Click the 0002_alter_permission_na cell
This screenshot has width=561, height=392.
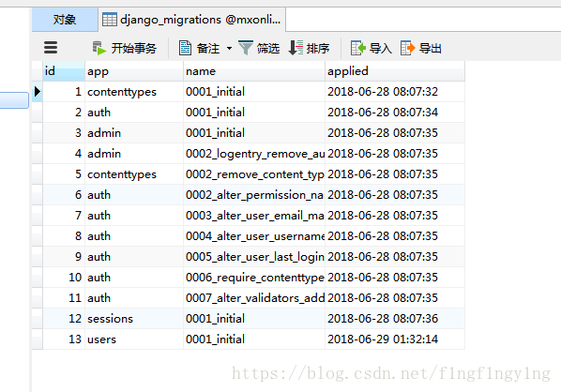[x=254, y=195]
